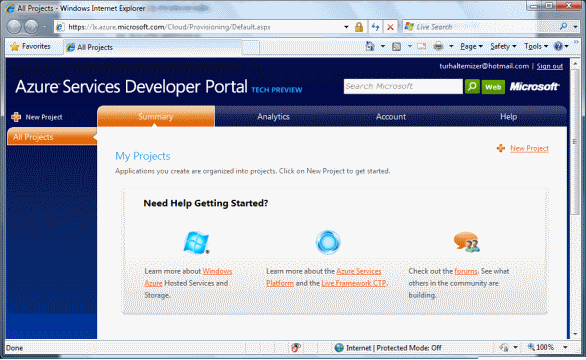Select All Projects in the sidebar
Image resolution: width=586 pixels, height=360 pixels.
52,137
